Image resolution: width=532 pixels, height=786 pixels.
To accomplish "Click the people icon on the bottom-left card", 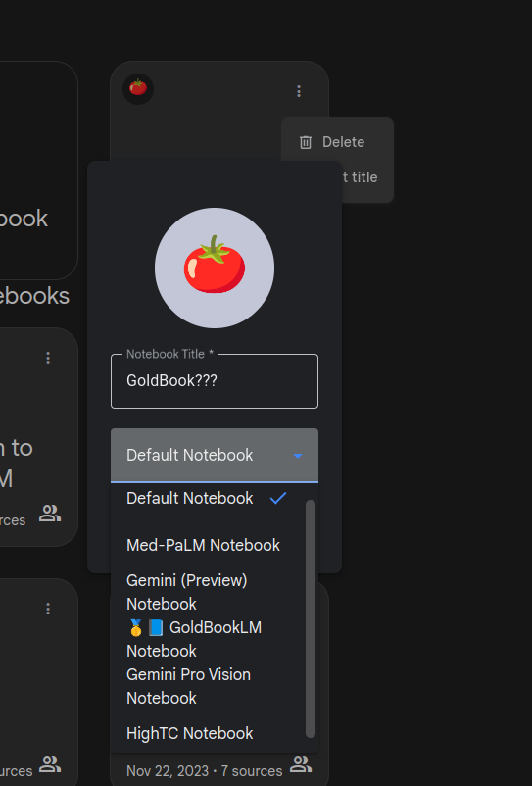I will click(x=50, y=764).
